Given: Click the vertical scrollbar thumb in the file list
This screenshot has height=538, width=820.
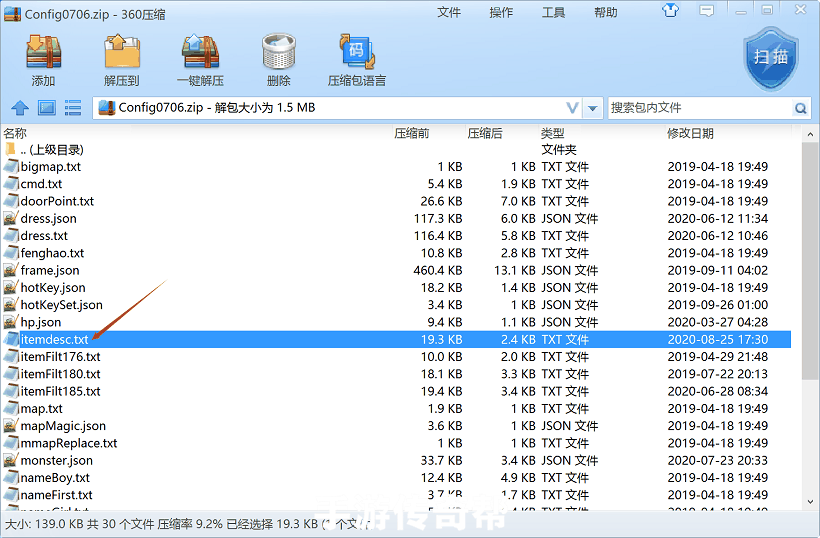Looking at the screenshot, I should point(811,261).
